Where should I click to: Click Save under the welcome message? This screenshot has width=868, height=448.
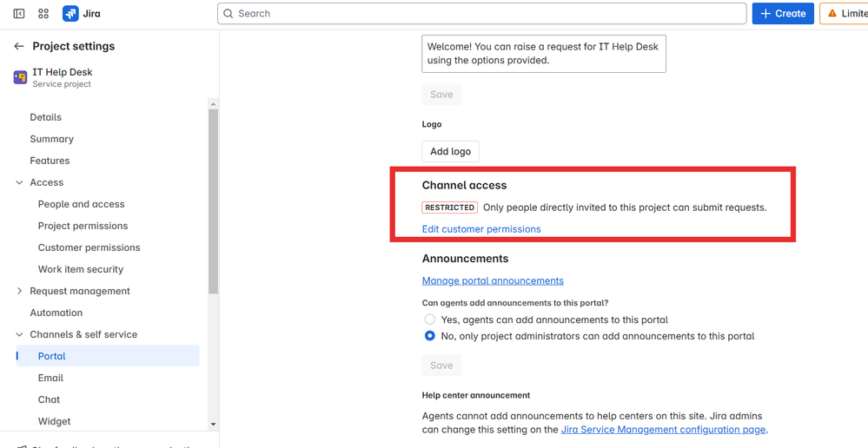point(441,95)
